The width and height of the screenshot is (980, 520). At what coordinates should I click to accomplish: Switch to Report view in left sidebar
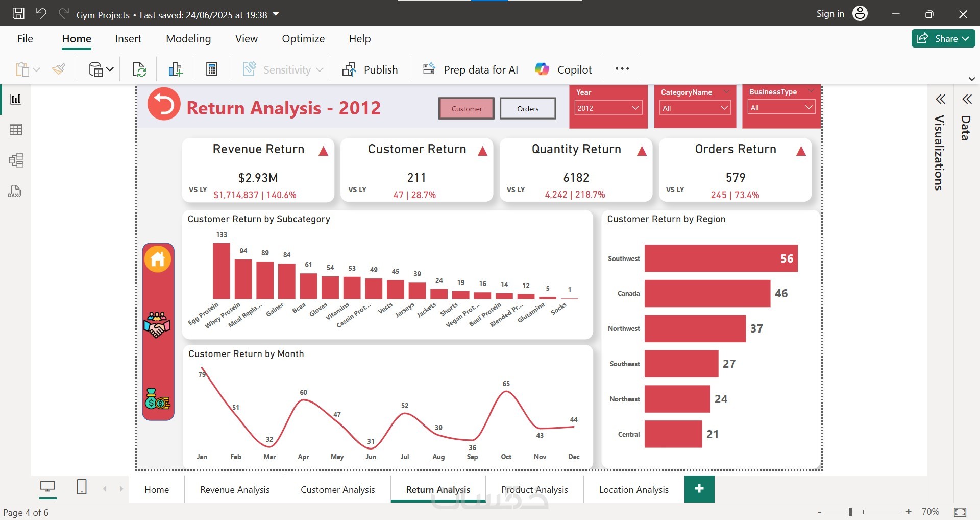[x=16, y=99]
